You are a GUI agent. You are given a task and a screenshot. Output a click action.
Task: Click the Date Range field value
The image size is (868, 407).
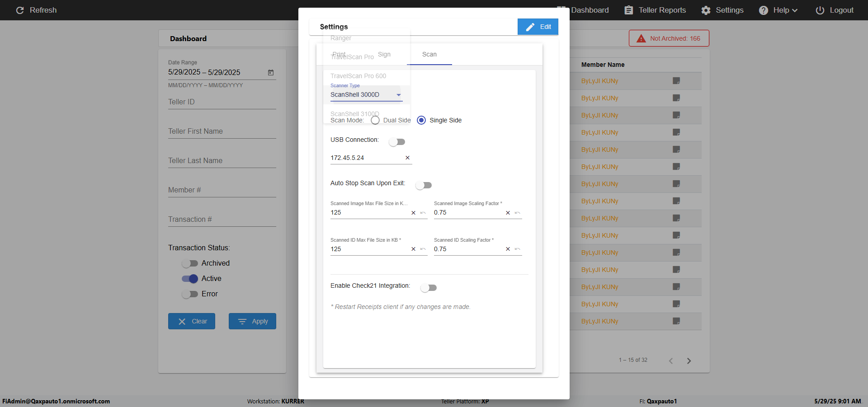click(x=204, y=72)
